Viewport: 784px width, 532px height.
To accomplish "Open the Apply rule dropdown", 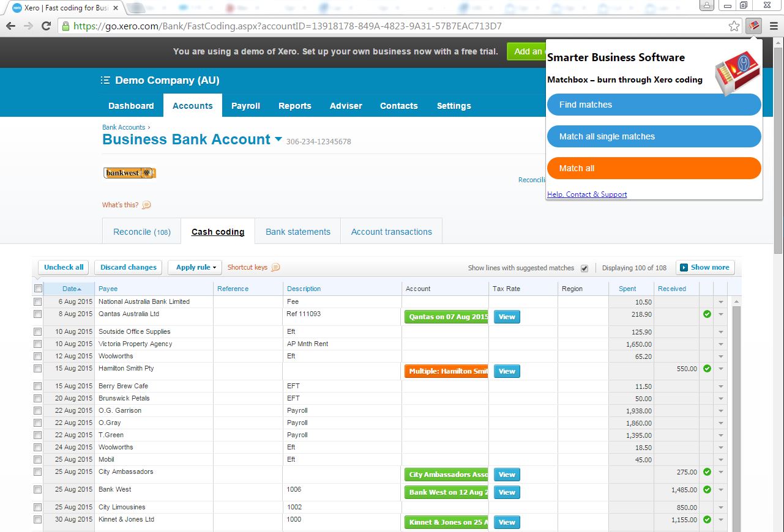I will click(195, 267).
